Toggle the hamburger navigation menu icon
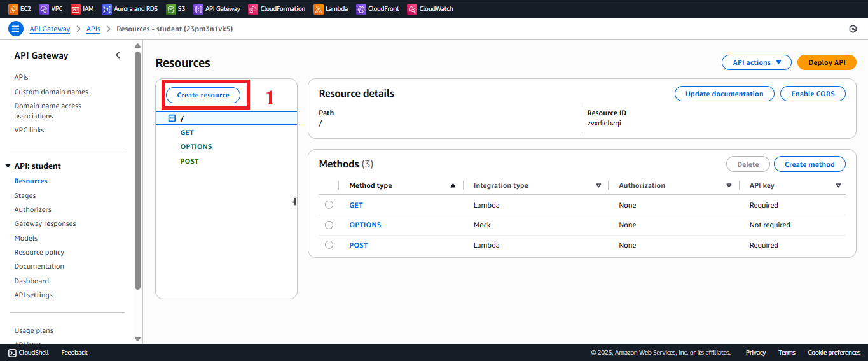The image size is (868, 361). [x=16, y=29]
